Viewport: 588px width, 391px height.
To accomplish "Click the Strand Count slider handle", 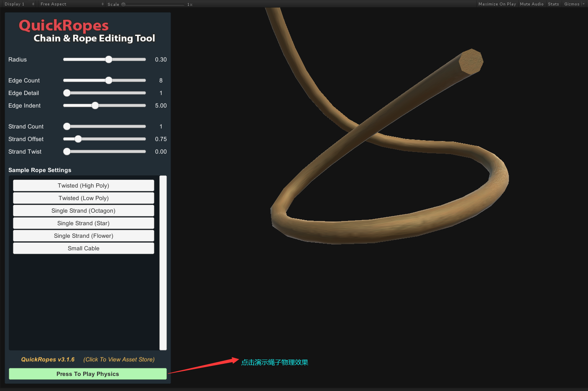I will pyautogui.click(x=67, y=126).
